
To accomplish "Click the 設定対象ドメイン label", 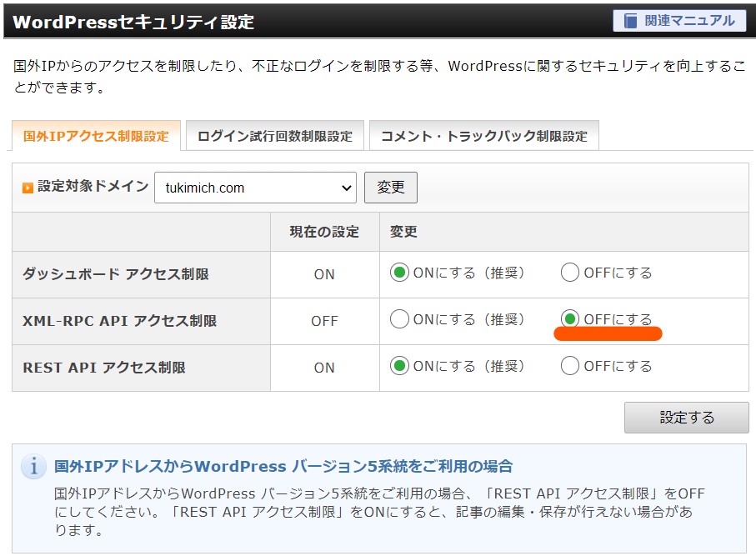I will (93, 186).
